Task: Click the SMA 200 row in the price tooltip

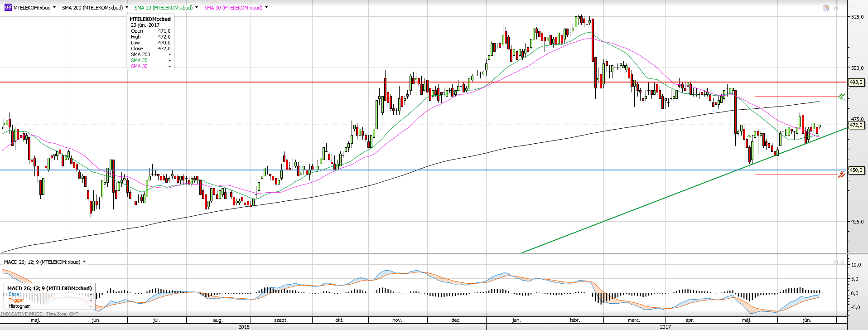Action: 151,54
